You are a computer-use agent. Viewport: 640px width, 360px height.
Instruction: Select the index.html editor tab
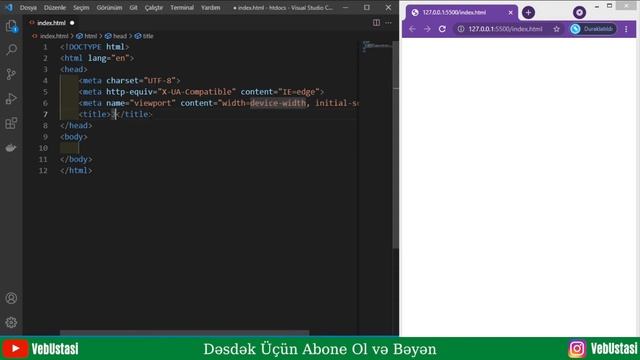tap(51, 23)
